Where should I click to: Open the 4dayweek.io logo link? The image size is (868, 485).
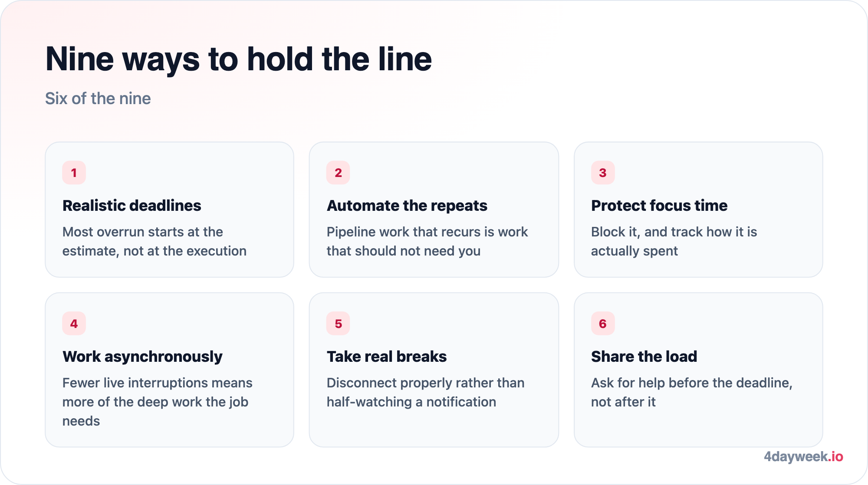click(x=803, y=456)
